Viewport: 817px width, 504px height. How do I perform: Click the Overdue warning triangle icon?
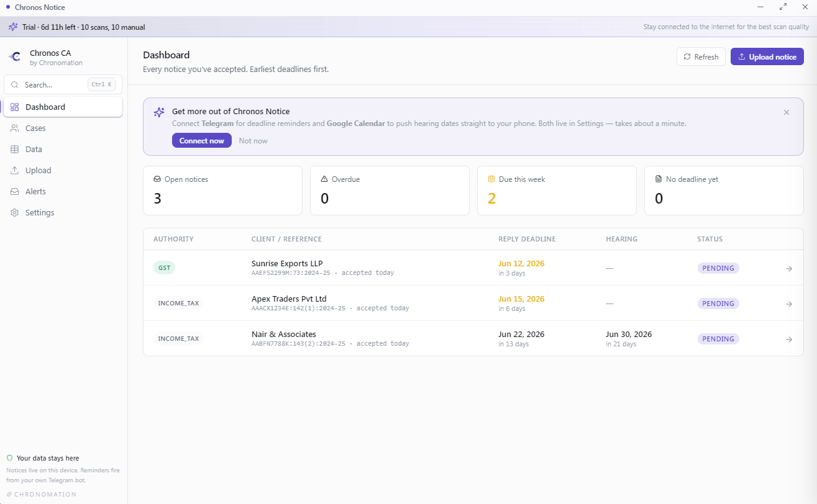pyautogui.click(x=324, y=179)
